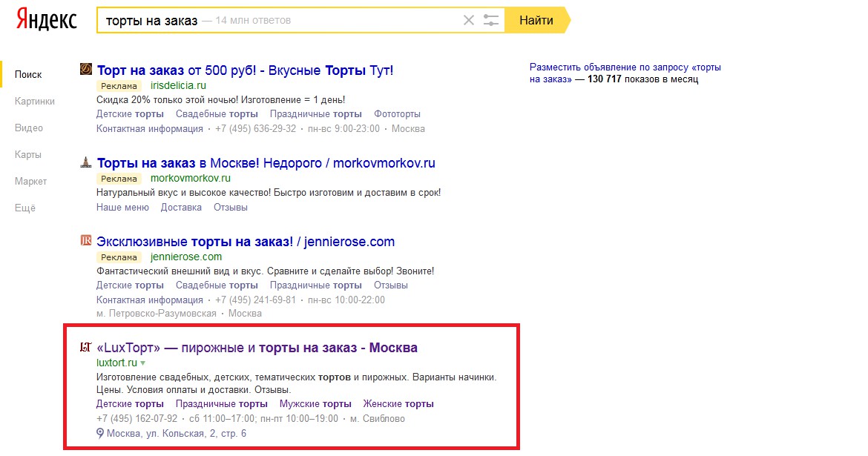Viewport: 868px width, 456px height.
Task: Click phone +7 (495) 636-29-32
Action: tap(256, 128)
